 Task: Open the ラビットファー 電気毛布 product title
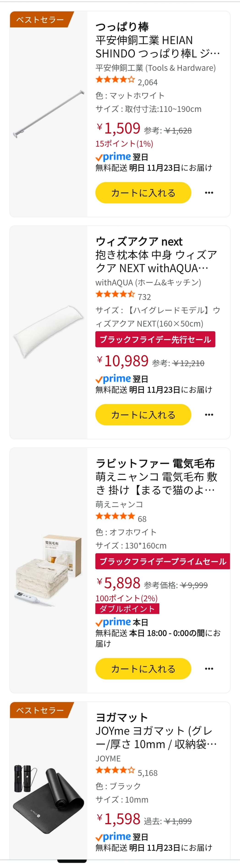[x=156, y=477]
